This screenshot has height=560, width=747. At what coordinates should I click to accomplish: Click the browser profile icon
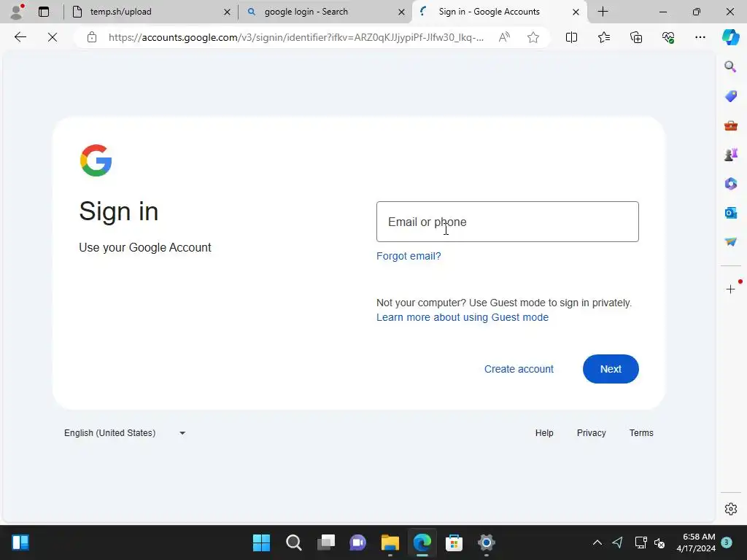point(17,12)
